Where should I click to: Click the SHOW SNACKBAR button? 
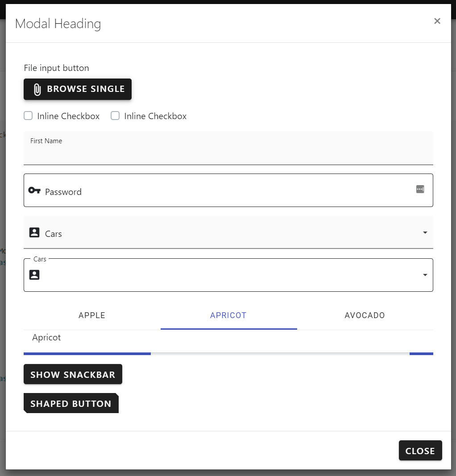(x=73, y=374)
